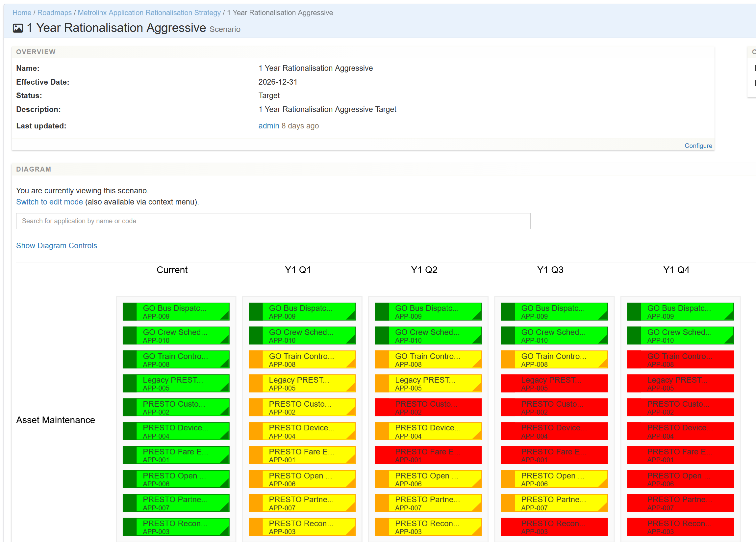The width and height of the screenshot is (756, 542).
Task: Click the image icon beside the scenario title
Action: point(18,28)
